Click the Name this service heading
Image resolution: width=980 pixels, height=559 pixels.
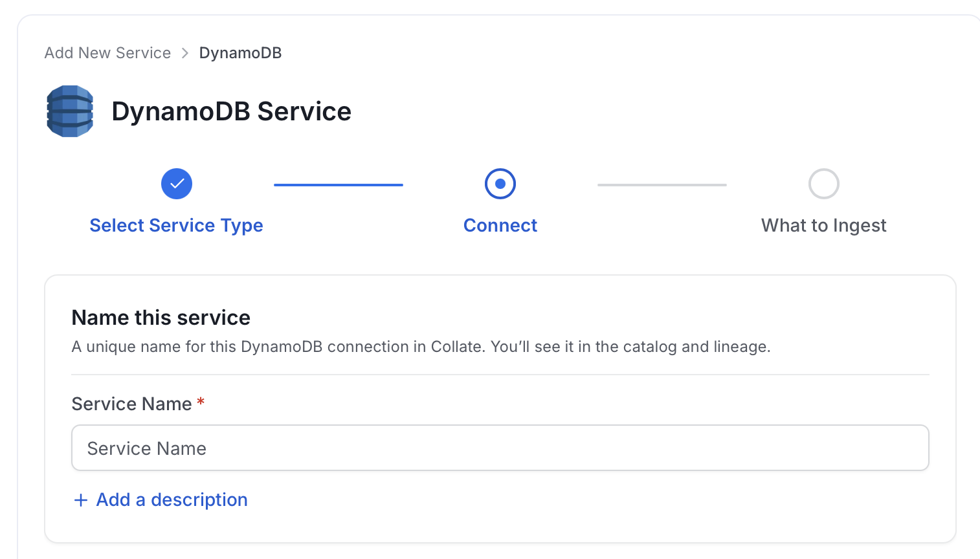[x=161, y=318]
